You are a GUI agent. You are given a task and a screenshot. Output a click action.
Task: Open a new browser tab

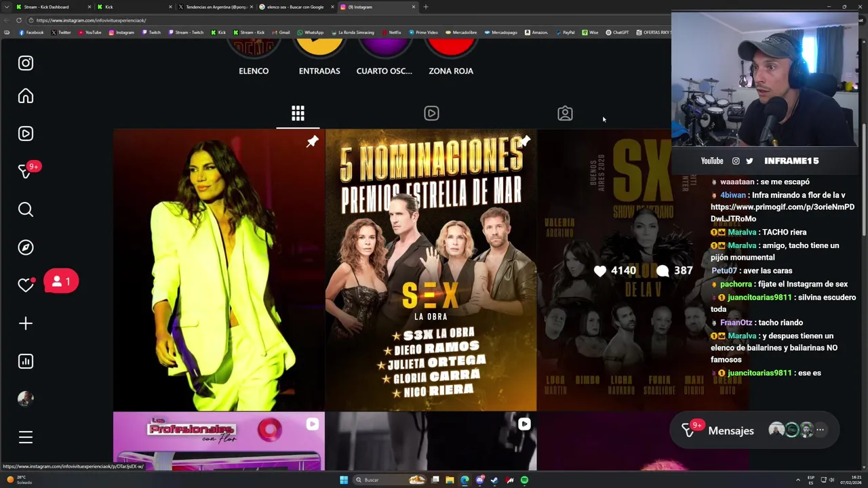pyautogui.click(x=426, y=7)
